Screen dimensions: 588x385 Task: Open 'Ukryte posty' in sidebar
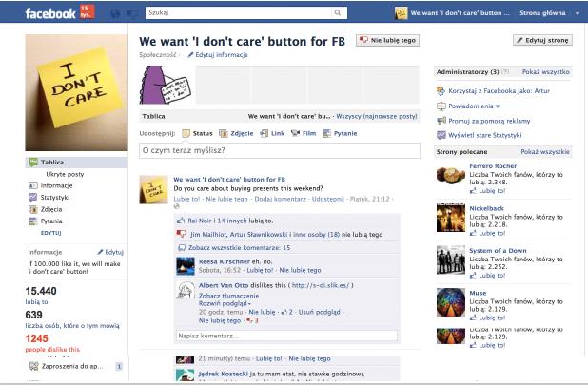65,174
